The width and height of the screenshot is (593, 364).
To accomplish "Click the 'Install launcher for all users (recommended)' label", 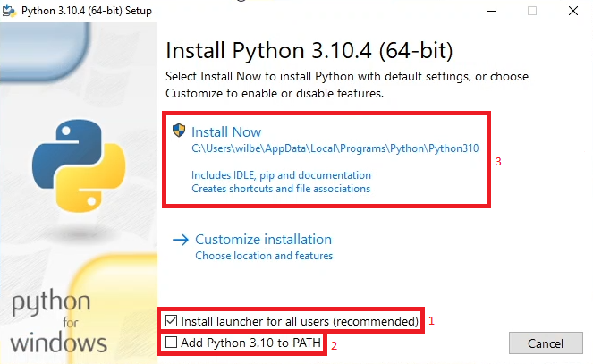I will pyautogui.click(x=300, y=321).
